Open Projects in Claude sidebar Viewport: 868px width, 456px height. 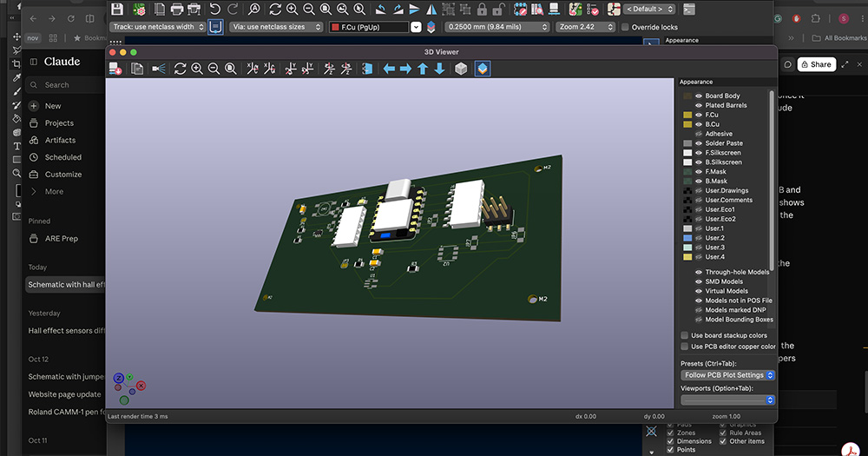click(59, 123)
